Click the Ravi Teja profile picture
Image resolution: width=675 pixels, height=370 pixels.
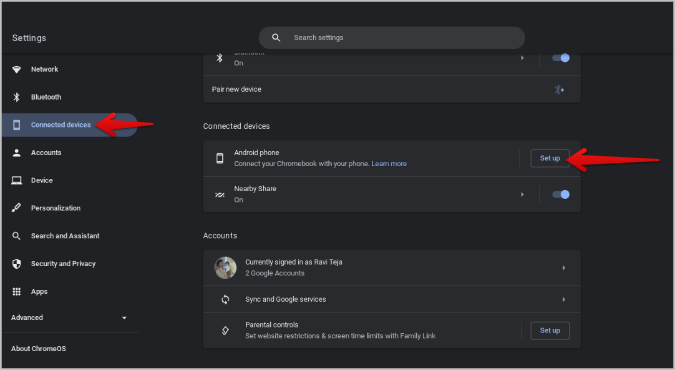pyautogui.click(x=225, y=267)
